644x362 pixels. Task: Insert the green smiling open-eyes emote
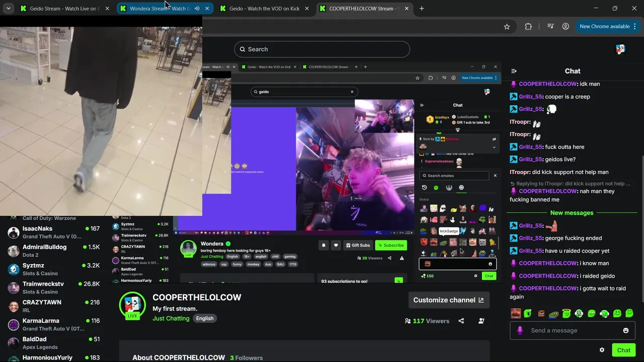pos(617,314)
